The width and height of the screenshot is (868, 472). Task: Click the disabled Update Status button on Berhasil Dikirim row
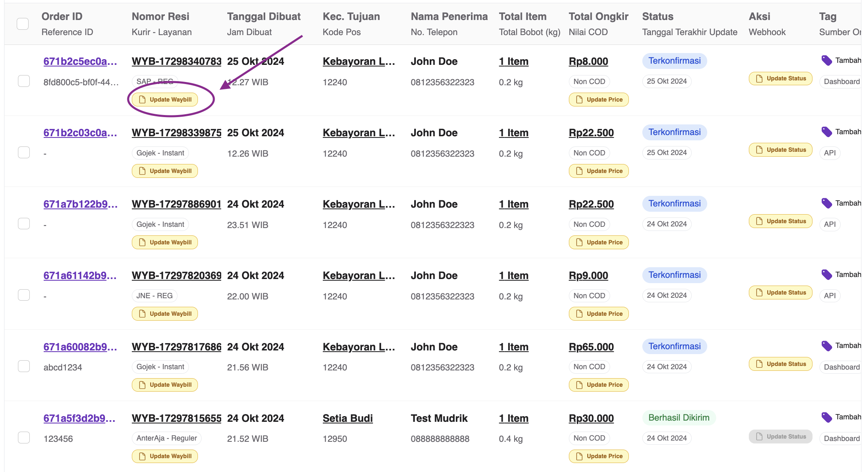[780, 436]
